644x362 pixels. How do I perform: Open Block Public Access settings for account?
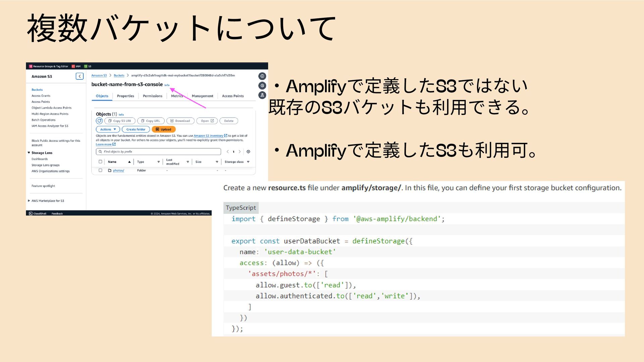pos(56,143)
